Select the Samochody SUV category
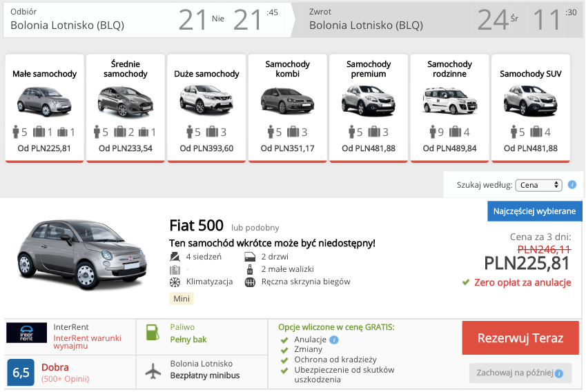The height and width of the screenshot is (392, 586). coord(531,108)
